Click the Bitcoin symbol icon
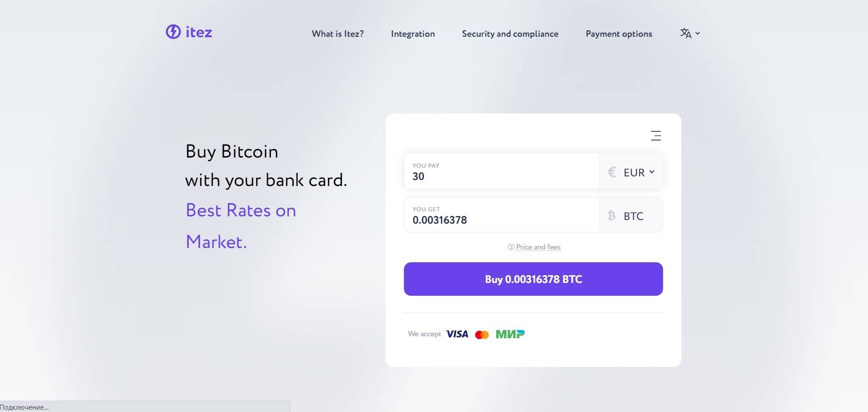Image resolution: width=868 pixels, height=412 pixels. (x=611, y=216)
